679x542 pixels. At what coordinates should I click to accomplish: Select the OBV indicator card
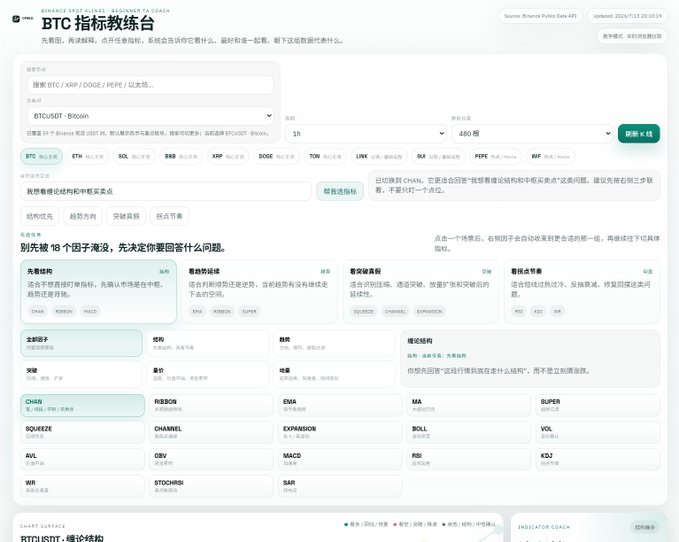pos(211,459)
